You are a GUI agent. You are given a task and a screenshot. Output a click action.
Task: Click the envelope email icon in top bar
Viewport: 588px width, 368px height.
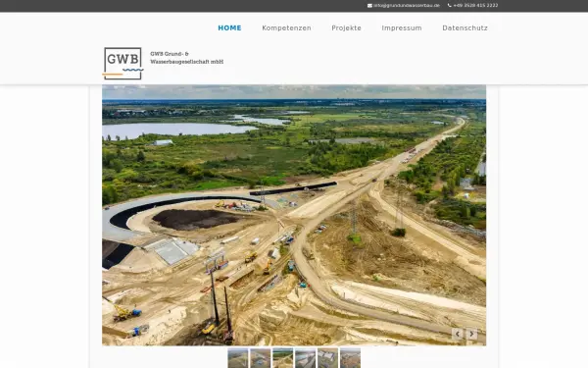tap(369, 6)
